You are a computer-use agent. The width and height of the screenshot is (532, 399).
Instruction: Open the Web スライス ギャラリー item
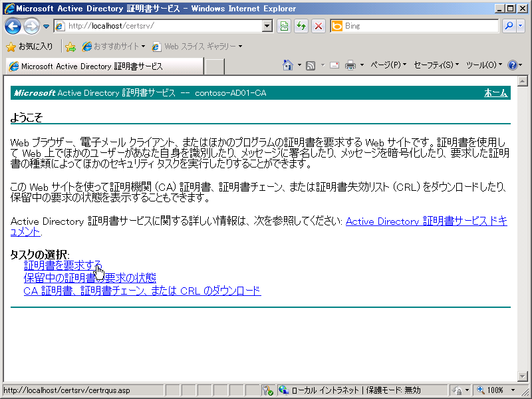(x=197, y=47)
